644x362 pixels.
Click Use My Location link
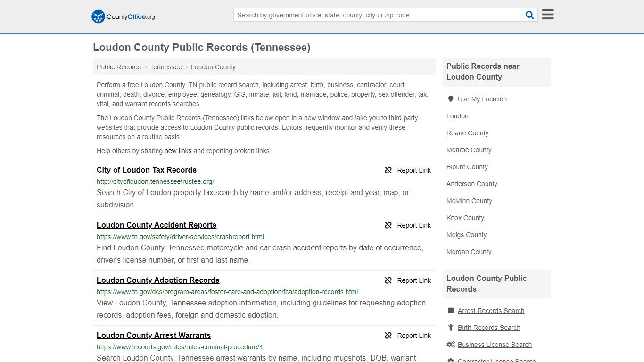click(482, 99)
